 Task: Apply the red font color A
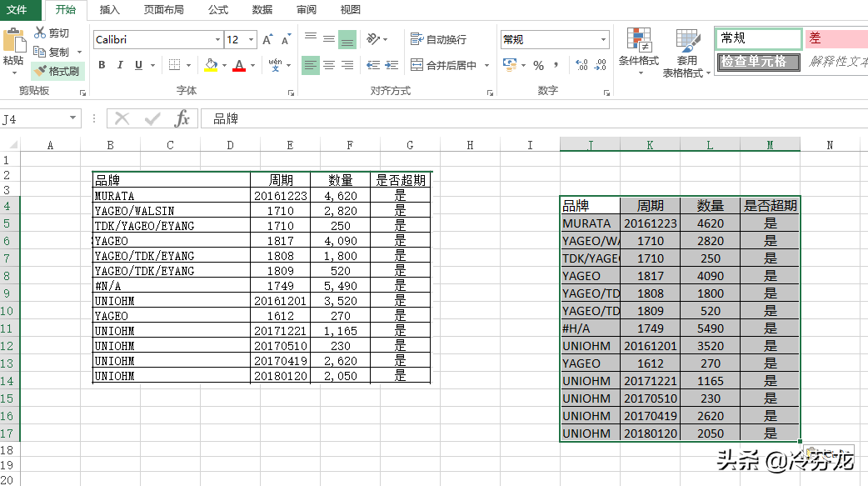pos(239,65)
